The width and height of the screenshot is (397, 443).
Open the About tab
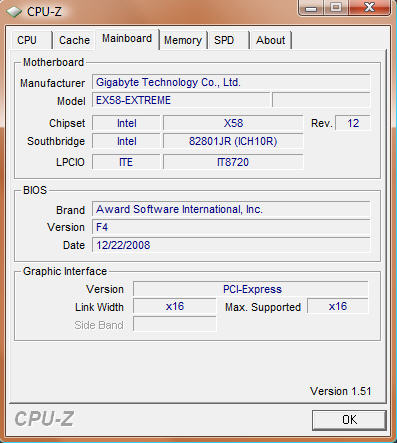[x=271, y=40]
